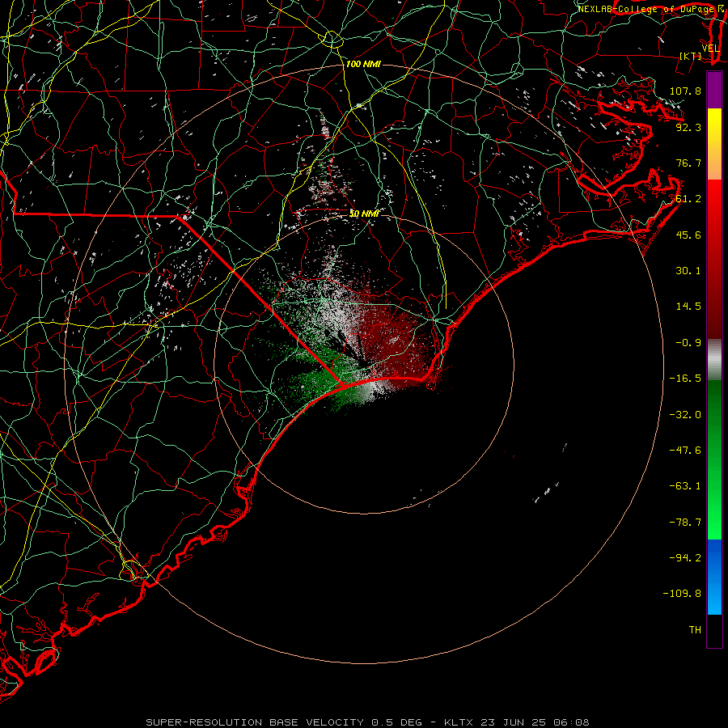Select the -32.0 velocity value
The height and width of the screenshot is (728, 728).
(x=685, y=415)
